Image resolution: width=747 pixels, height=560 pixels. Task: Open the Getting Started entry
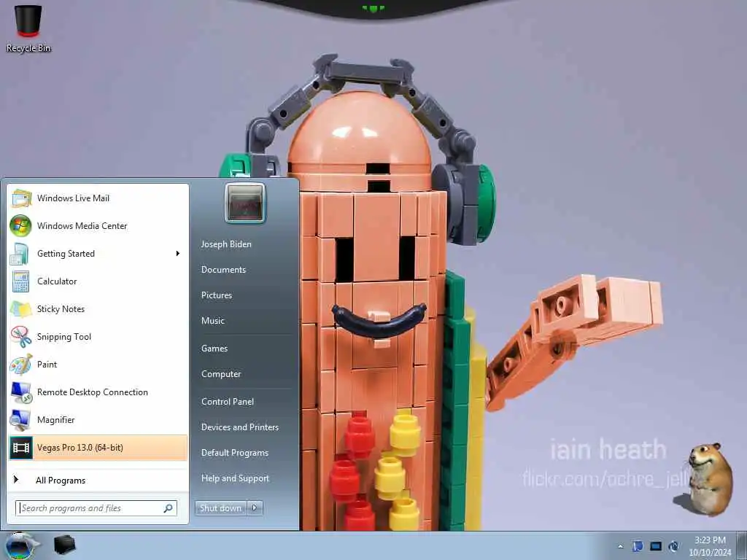coord(98,253)
